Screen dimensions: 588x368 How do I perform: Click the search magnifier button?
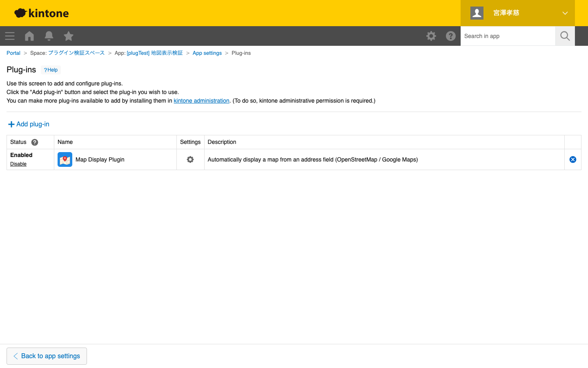point(565,36)
